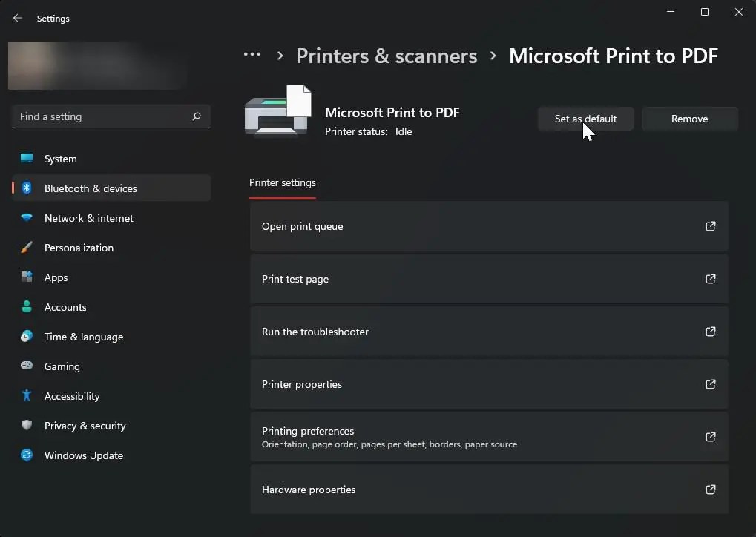Go to Windows Update page

pos(111,455)
